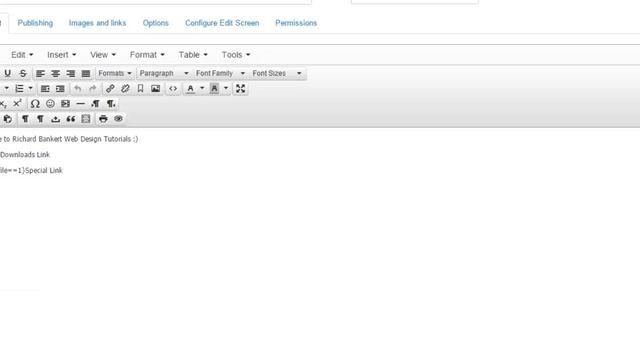
Task: Redo the last change
Action: tap(93, 89)
